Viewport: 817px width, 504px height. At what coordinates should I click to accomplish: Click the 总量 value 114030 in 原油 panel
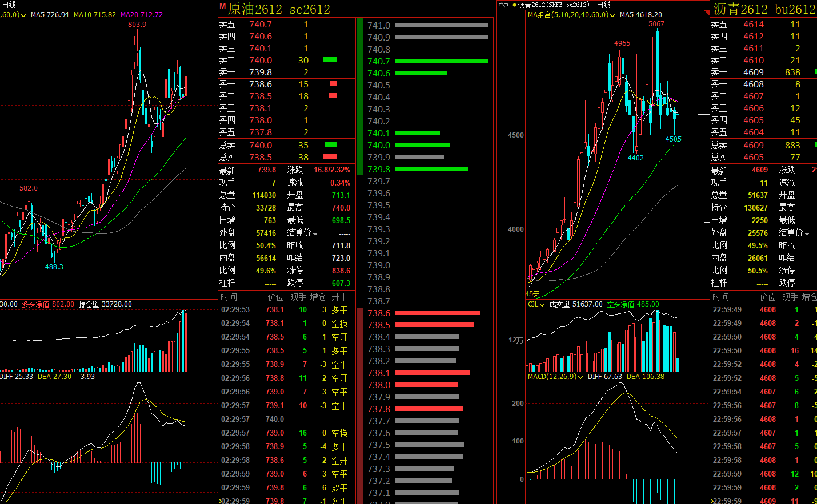(264, 195)
